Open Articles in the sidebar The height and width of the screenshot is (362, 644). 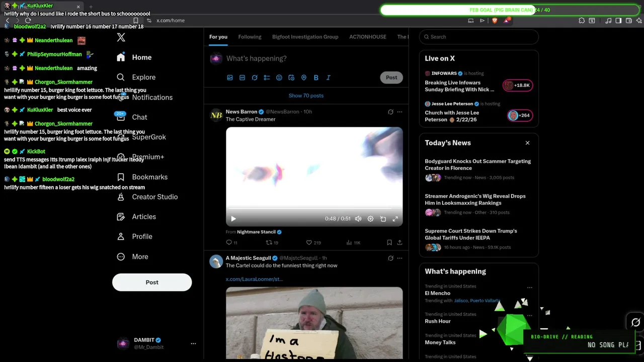coord(136,217)
